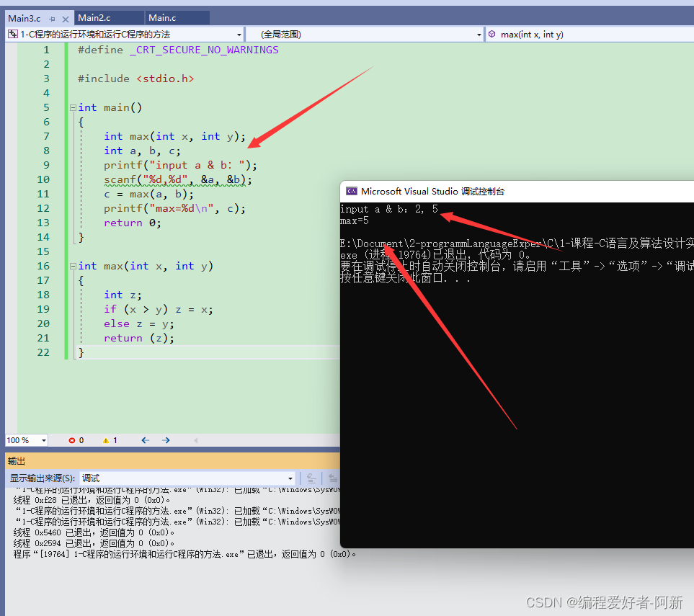Click the debug console window icon
Viewport: 694px width, 616px height.
coord(352,191)
